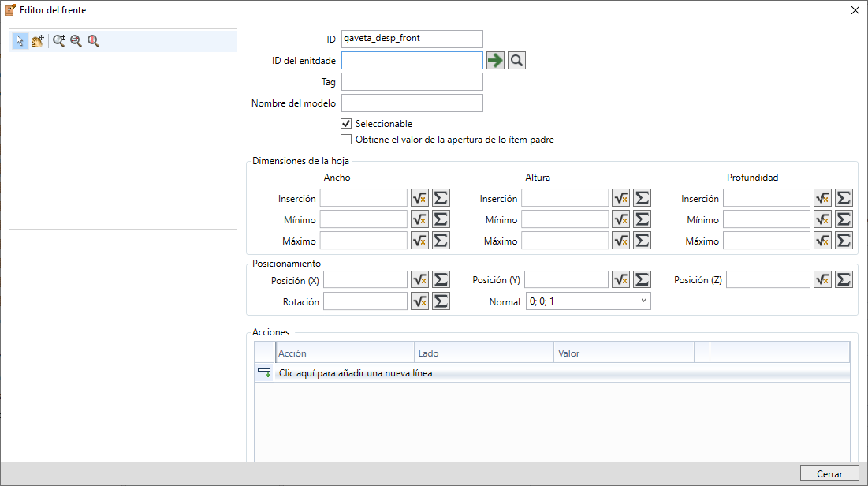Image resolution: width=868 pixels, height=486 pixels.
Task: Click sigma button for Profundidad Inserción
Action: (x=844, y=198)
